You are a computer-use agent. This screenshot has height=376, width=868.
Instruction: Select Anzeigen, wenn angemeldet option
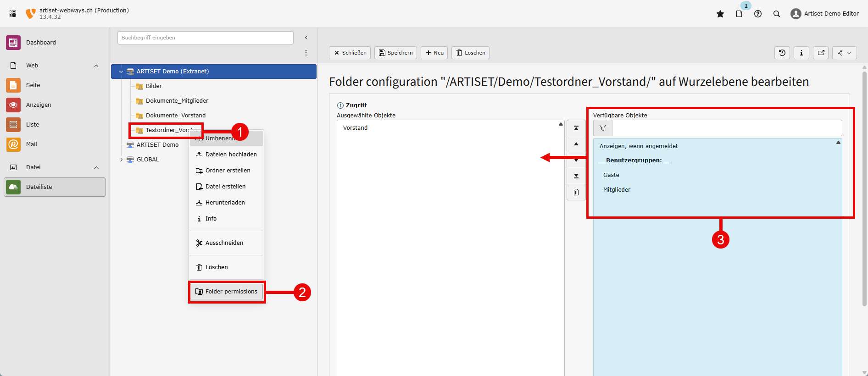pos(639,146)
